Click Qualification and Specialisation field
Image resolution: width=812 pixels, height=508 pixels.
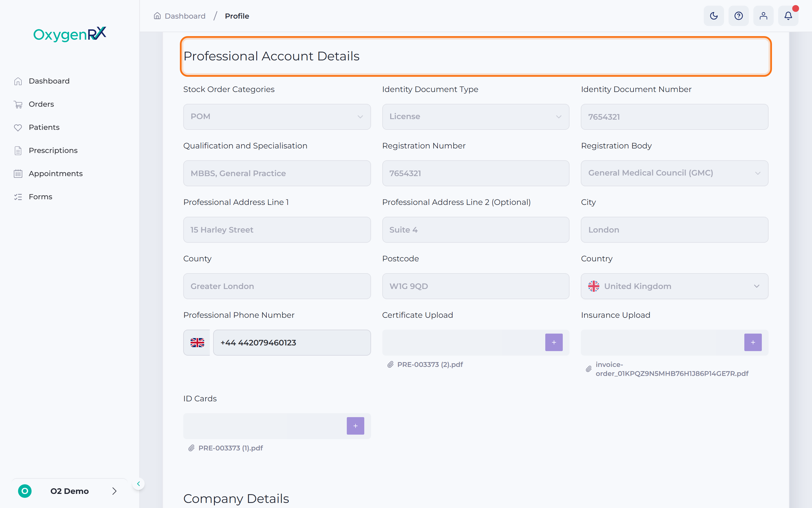[x=277, y=173]
